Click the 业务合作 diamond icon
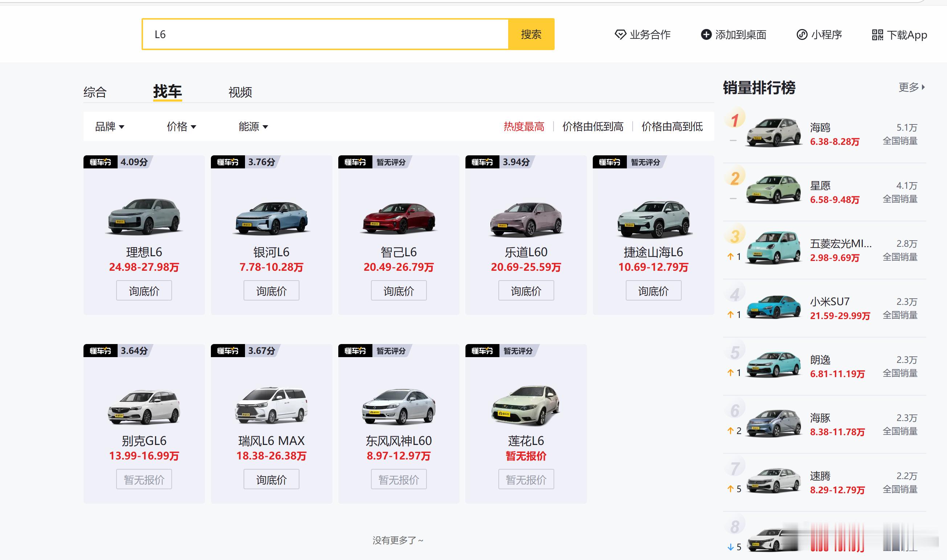The height and width of the screenshot is (560, 947). click(x=620, y=35)
